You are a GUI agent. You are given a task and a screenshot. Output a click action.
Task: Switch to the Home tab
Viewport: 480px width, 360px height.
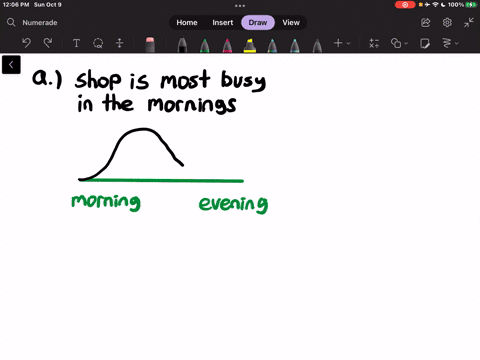coord(187,23)
